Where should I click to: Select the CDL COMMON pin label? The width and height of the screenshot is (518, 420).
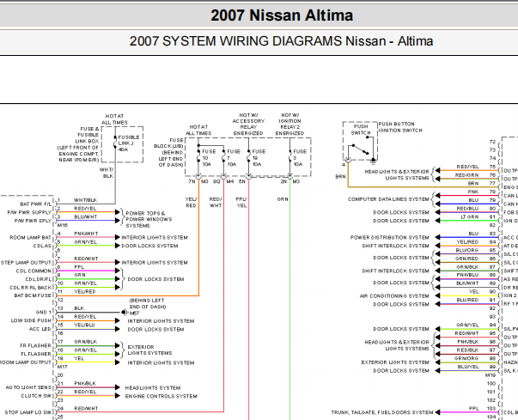click(34, 271)
